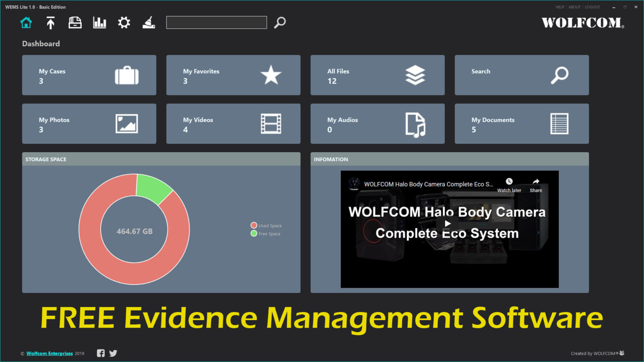This screenshot has height=362, width=644.
Task: Open the My Favorites tile
Action: pyautogui.click(x=233, y=75)
